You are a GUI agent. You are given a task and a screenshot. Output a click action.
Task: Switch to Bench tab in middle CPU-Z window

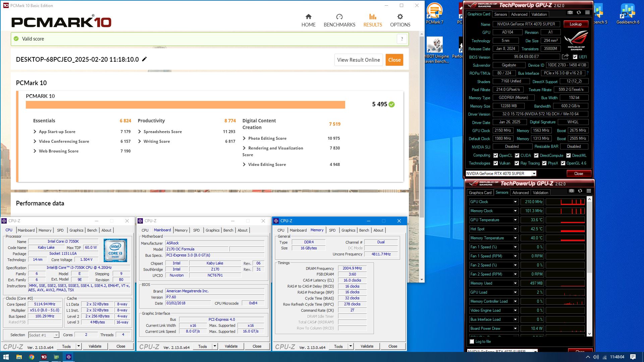(228, 230)
